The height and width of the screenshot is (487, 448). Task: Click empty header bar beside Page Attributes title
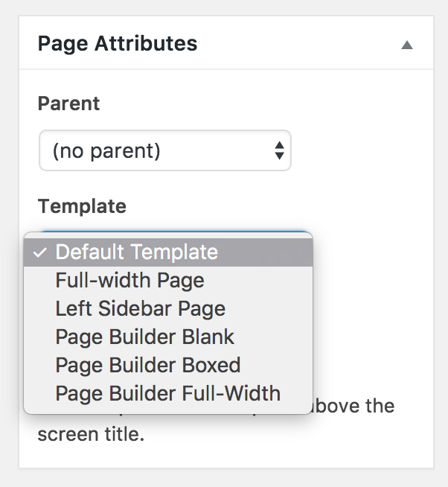(298, 44)
